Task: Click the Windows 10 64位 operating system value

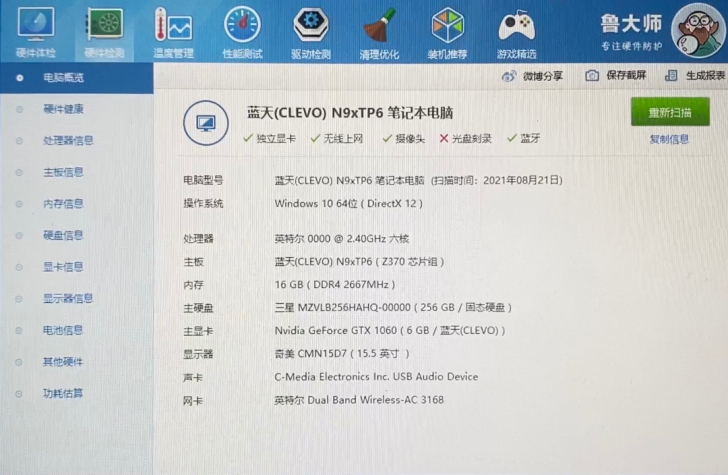Action: pos(349,203)
